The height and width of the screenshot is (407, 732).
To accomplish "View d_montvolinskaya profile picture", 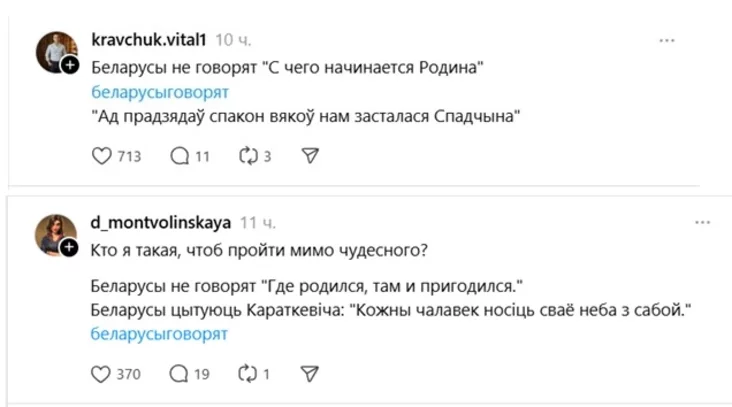I will [x=55, y=232].
